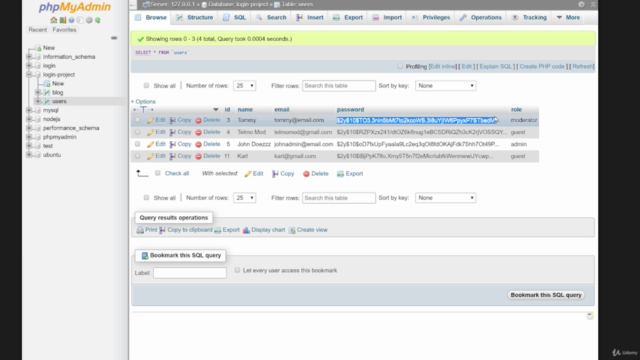Click the phpMyAdmin home icon

53,20
